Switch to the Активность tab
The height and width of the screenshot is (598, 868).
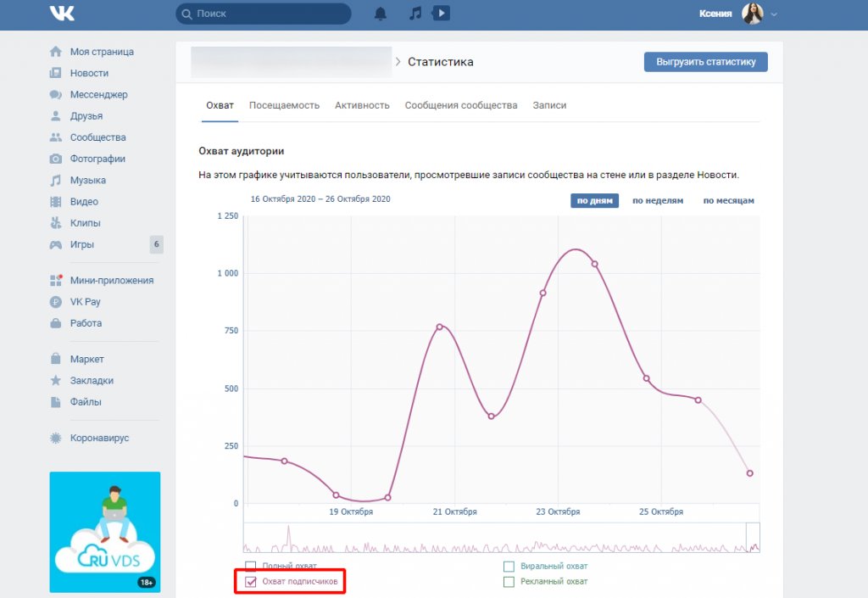pyautogui.click(x=362, y=105)
